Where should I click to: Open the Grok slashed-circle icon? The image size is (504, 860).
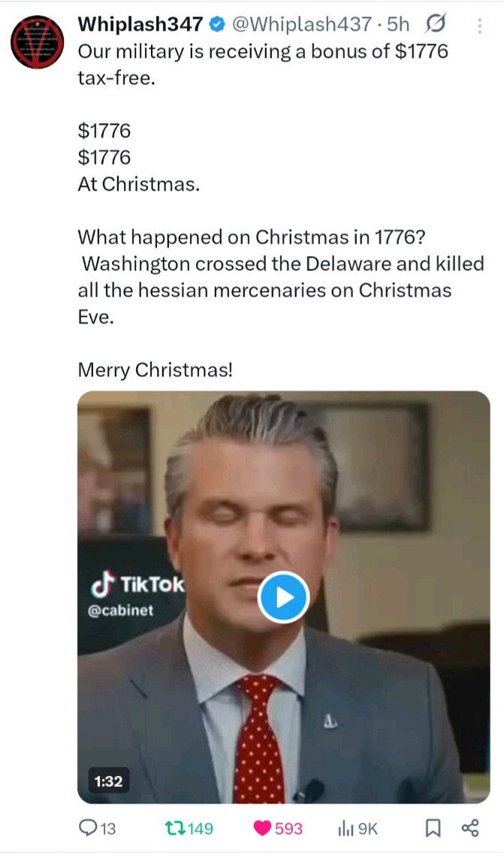pyautogui.click(x=434, y=25)
